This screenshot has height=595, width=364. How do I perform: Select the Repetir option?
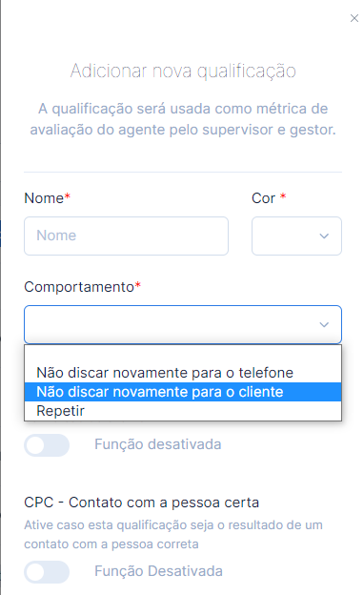pos(183,411)
